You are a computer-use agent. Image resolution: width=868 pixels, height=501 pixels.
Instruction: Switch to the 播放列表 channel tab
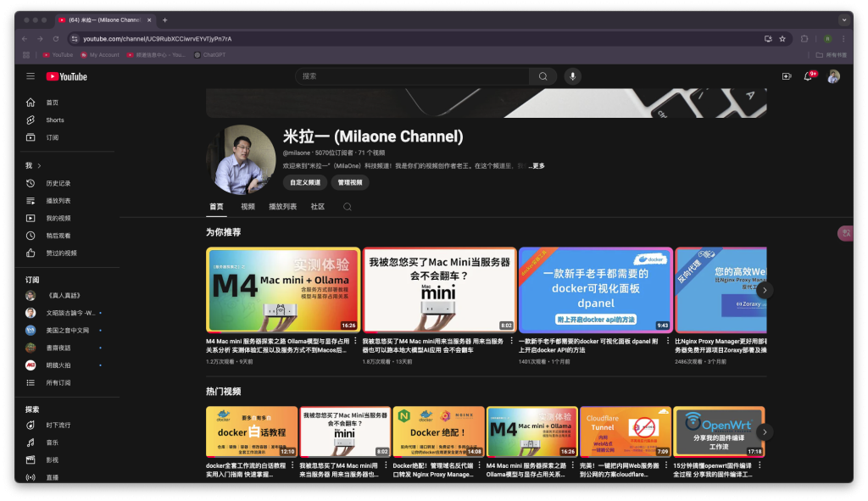pos(282,206)
